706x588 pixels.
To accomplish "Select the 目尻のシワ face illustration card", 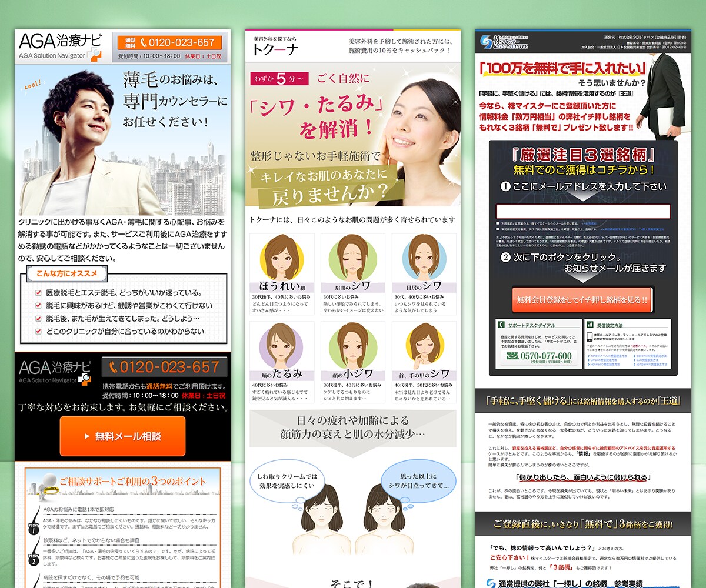I will coord(424,273).
